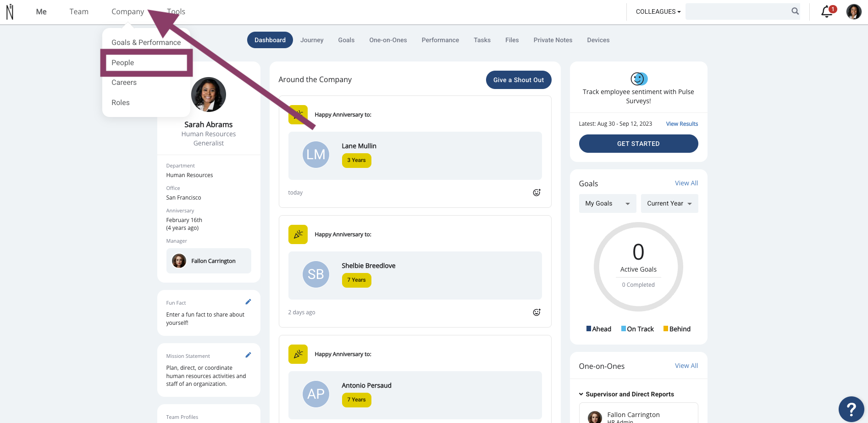
Task: Open the help question mark button
Action: tap(851, 409)
